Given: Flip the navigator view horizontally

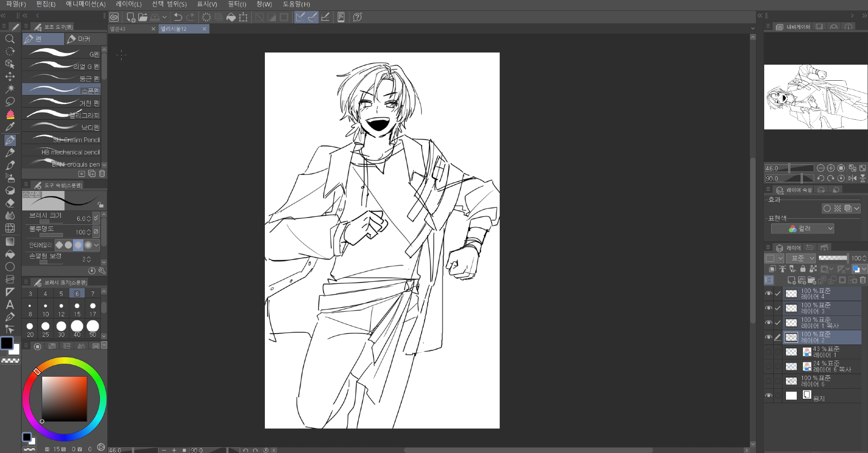Looking at the screenshot, I should coord(852,178).
